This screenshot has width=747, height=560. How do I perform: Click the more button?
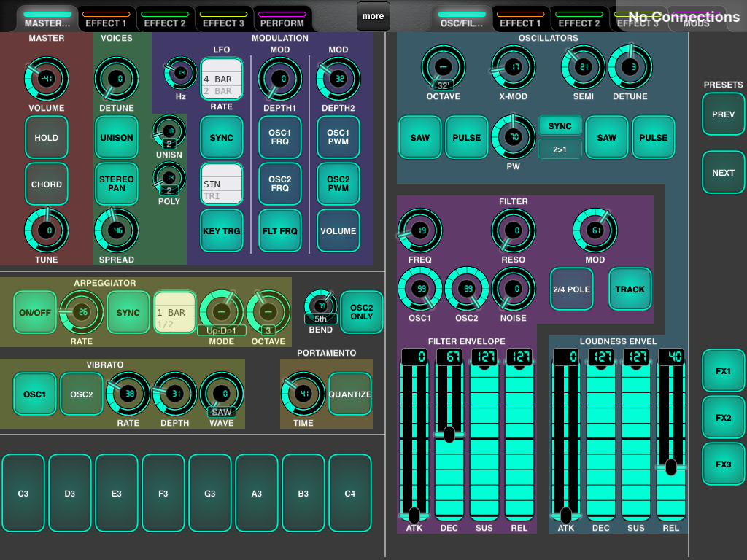tap(373, 16)
